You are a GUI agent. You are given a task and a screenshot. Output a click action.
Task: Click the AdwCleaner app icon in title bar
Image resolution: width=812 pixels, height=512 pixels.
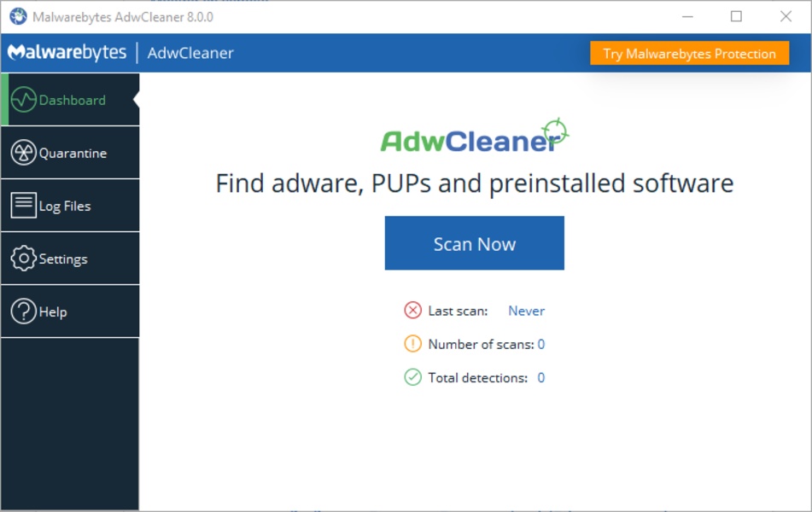tap(18, 16)
